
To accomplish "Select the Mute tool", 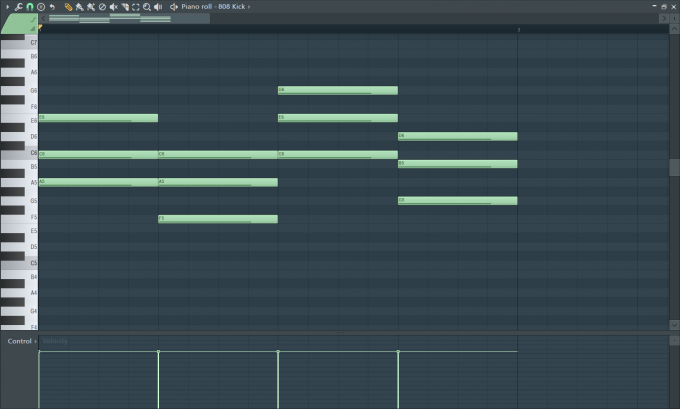I will click(114, 7).
